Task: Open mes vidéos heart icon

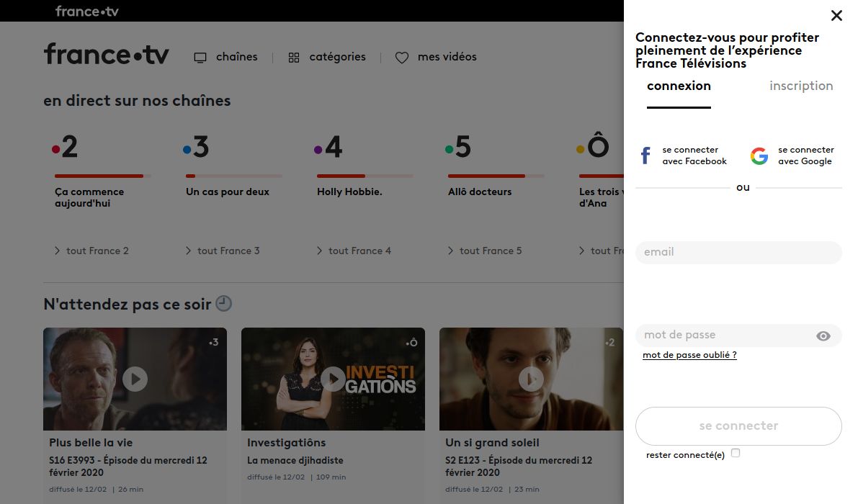Action: click(401, 57)
